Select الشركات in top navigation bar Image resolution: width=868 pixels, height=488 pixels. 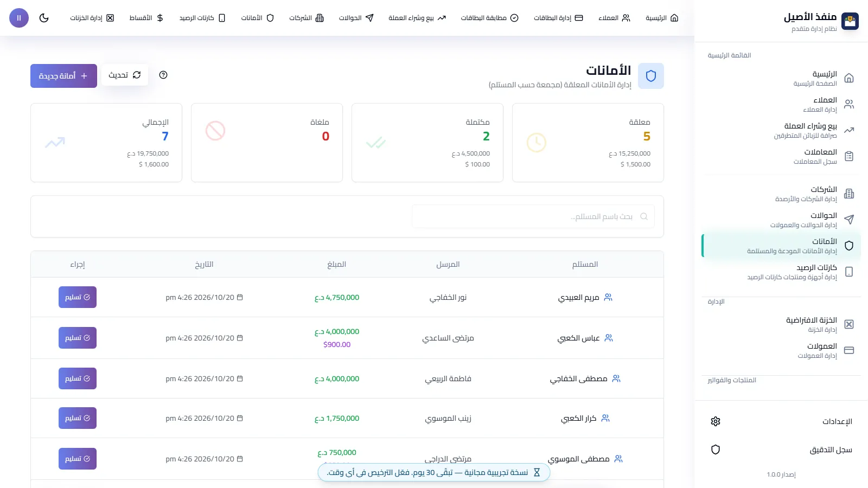coord(306,18)
